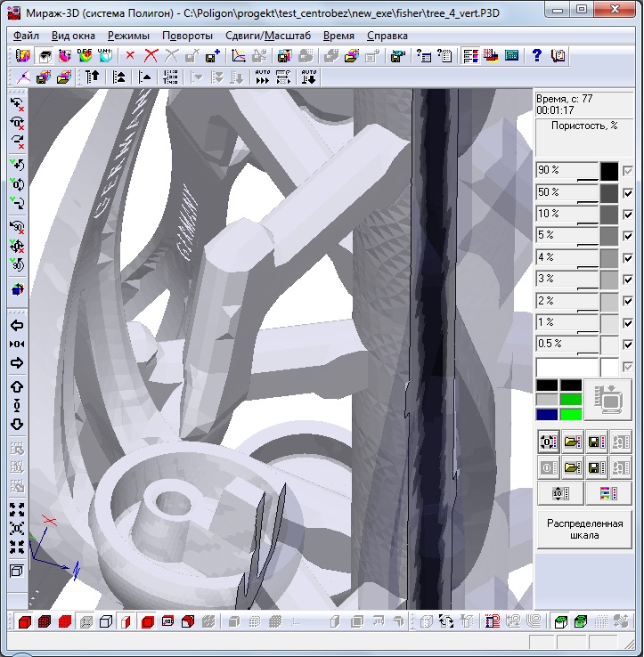Click the red X delete icon in toolbar
This screenshot has height=657, width=644.
131,55
